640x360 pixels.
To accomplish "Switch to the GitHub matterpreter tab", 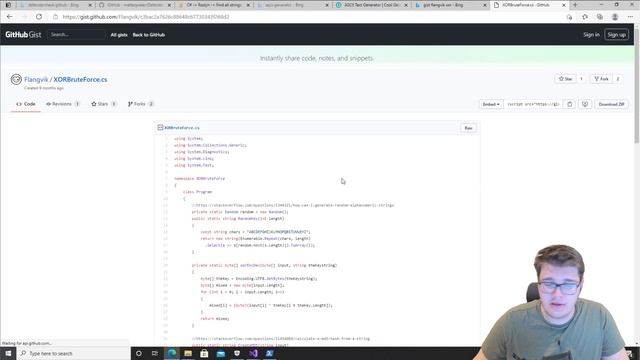I will pos(135,5).
